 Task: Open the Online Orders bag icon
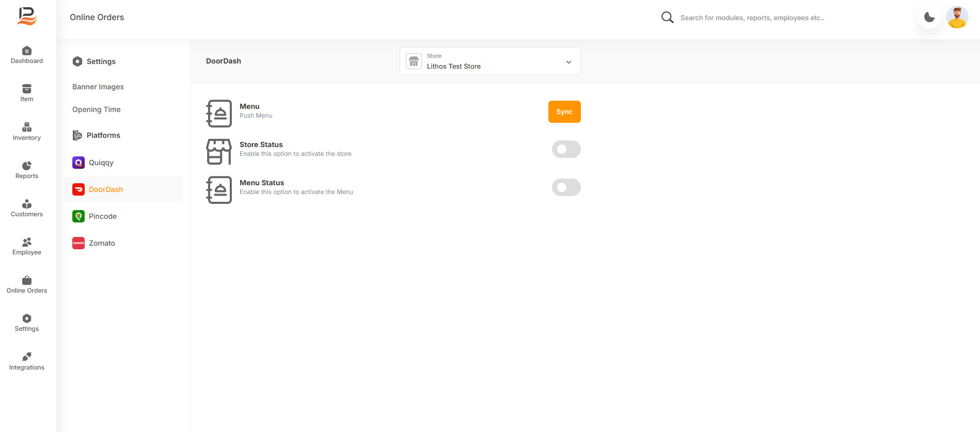click(x=27, y=280)
